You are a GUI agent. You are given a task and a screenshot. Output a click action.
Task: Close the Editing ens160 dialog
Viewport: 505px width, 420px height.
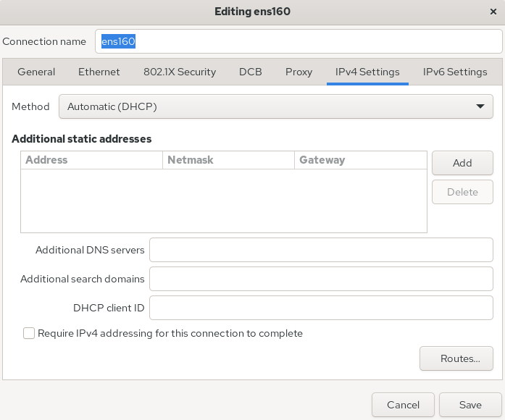493,12
